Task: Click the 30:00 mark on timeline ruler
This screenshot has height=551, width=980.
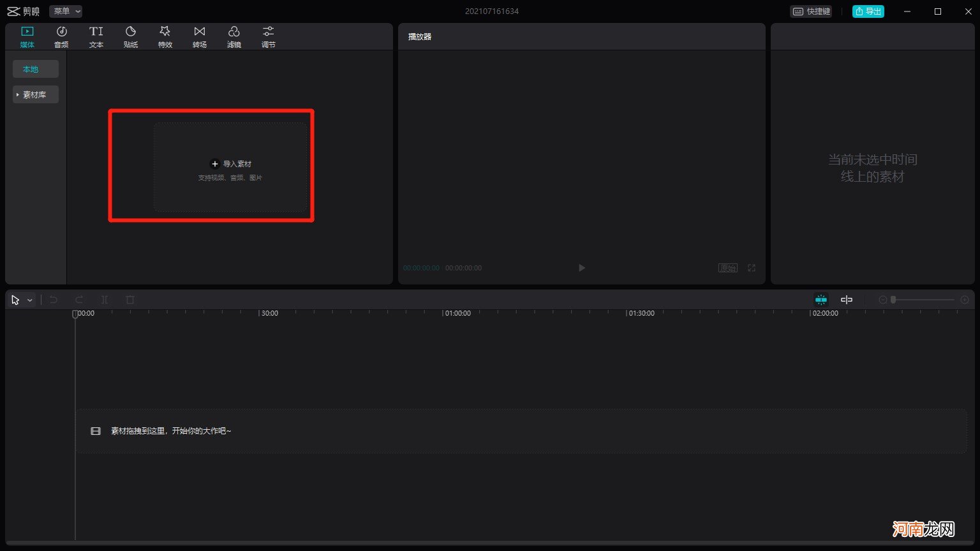Action: 270,313
